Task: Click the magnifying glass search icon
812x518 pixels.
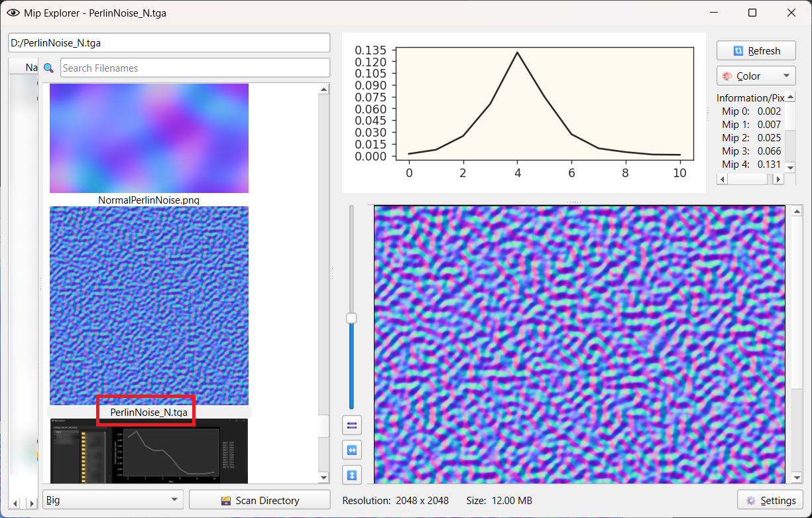Action: pyautogui.click(x=48, y=68)
